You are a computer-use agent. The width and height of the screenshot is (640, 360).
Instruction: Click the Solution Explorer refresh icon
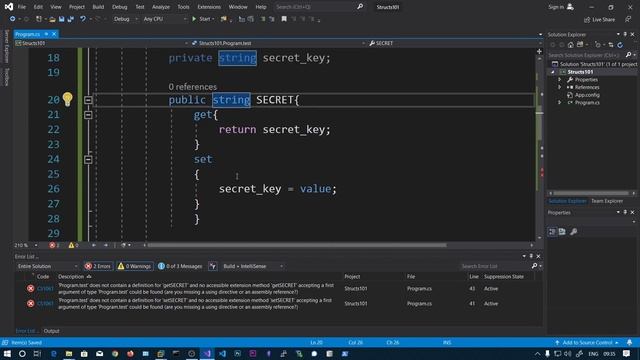pos(620,45)
